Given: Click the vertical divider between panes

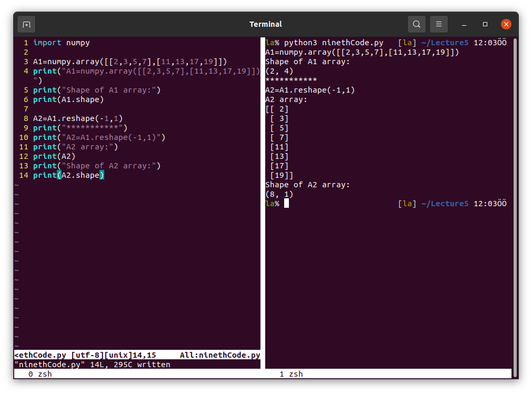Looking at the screenshot, I should (x=263, y=200).
